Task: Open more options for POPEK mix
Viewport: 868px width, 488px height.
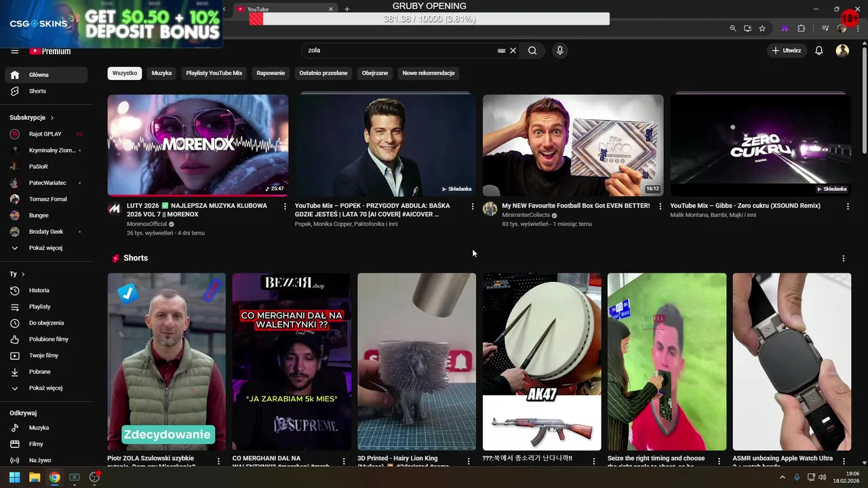Action: pyautogui.click(x=473, y=207)
